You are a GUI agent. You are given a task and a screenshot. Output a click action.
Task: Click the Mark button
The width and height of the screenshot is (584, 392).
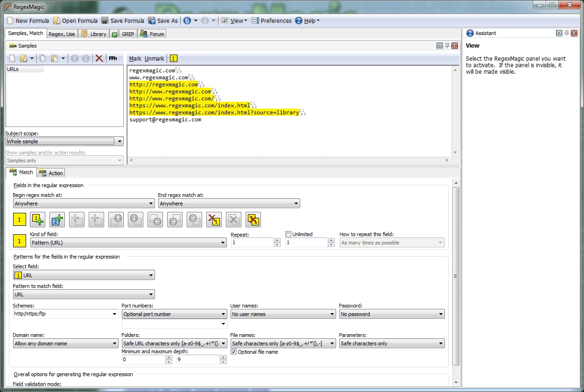[x=135, y=58]
